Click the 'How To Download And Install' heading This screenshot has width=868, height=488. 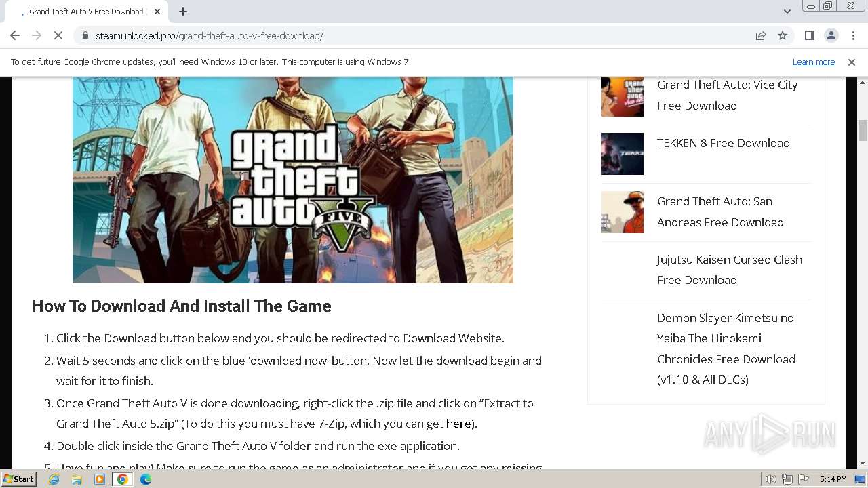coord(182,306)
